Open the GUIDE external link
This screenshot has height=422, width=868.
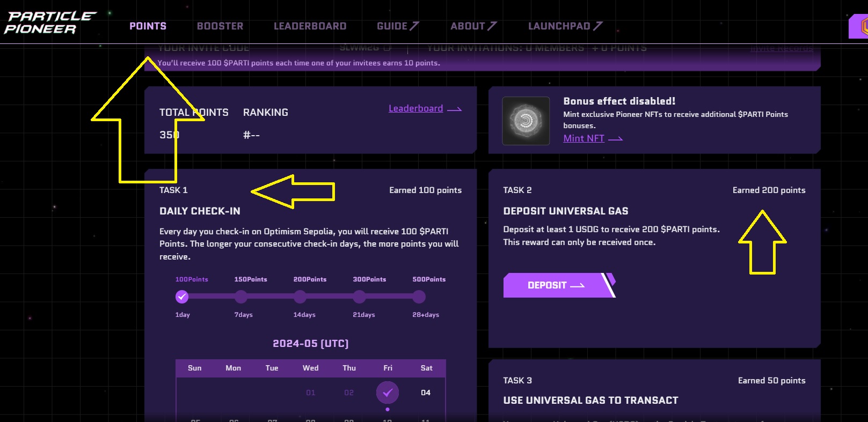pos(398,26)
